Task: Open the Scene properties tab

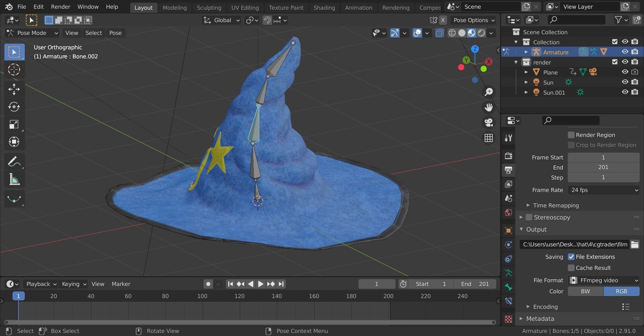Action: click(x=508, y=198)
